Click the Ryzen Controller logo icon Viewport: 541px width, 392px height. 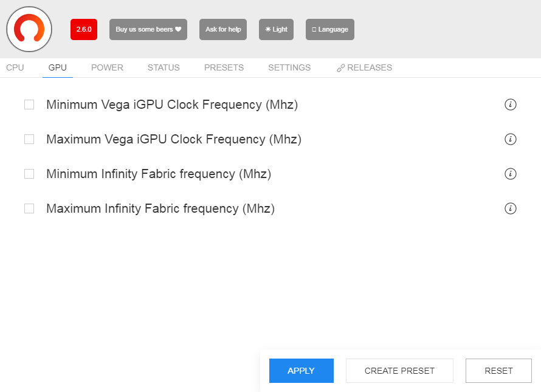29,29
